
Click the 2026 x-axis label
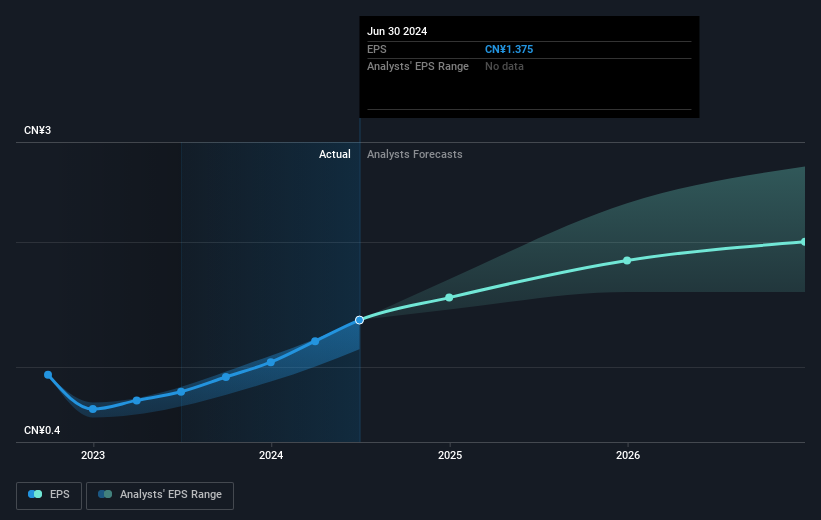pyautogui.click(x=628, y=455)
